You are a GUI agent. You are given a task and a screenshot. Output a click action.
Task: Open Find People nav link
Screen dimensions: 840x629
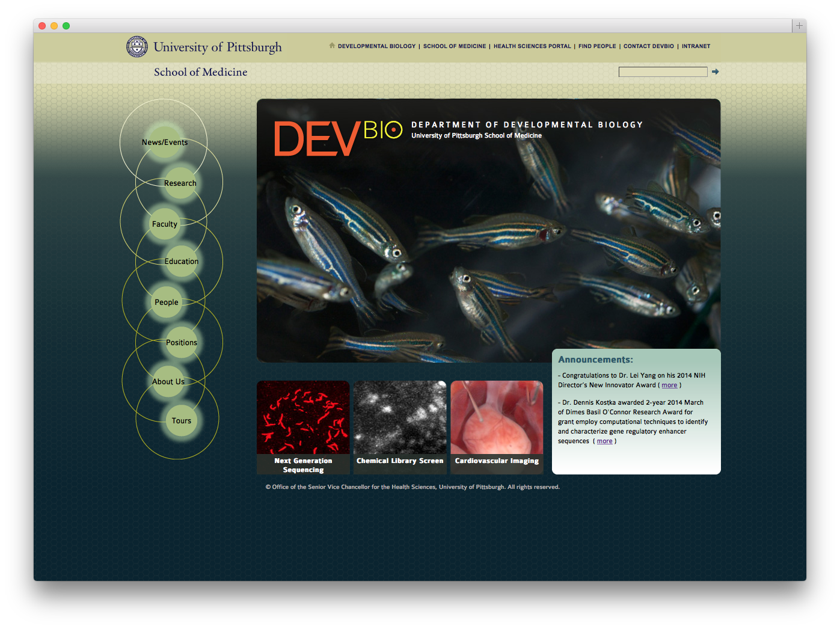pyautogui.click(x=597, y=46)
